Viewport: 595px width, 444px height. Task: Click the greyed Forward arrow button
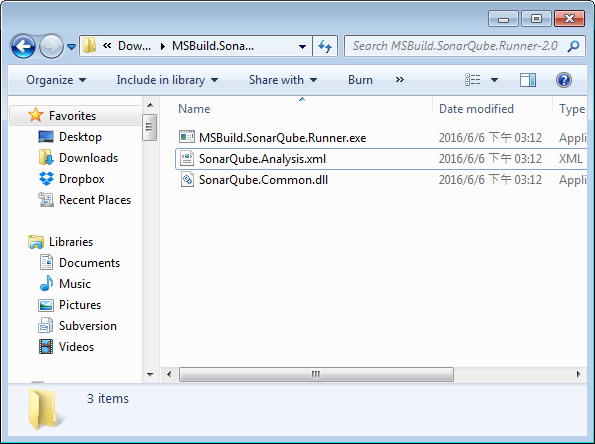click(x=51, y=46)
